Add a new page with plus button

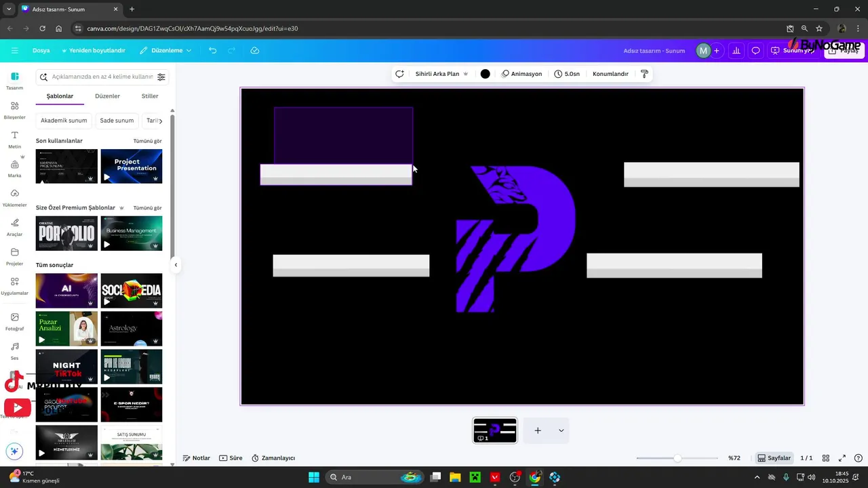tap(538, 430)
